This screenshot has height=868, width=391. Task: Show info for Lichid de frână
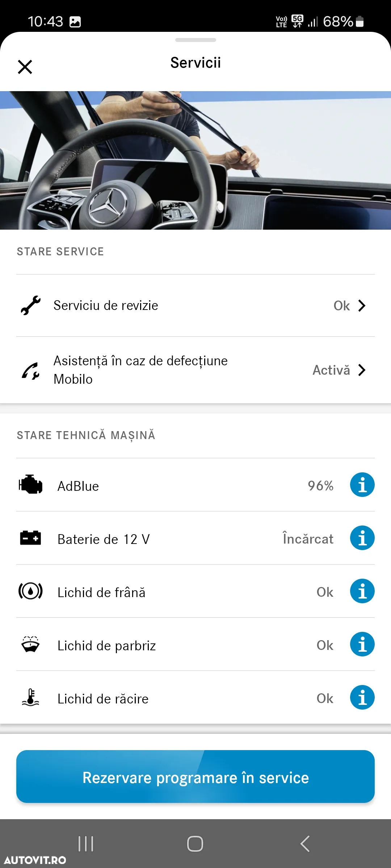click(362, 591)
